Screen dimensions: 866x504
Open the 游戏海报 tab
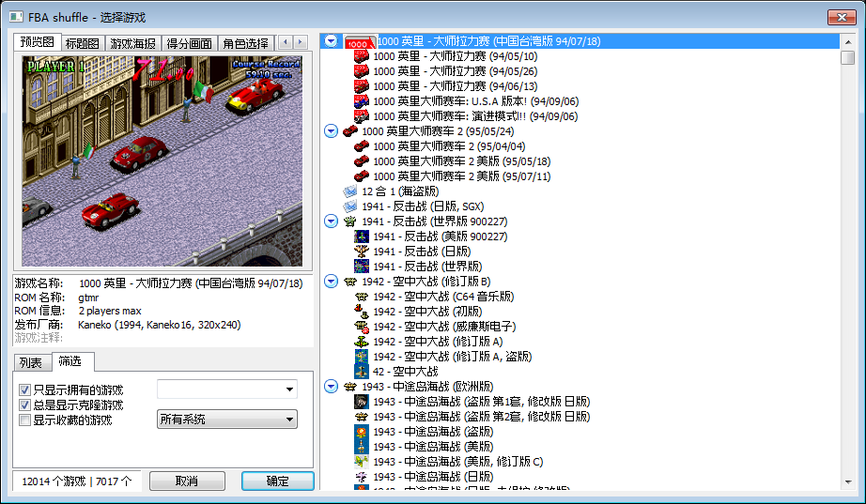click(x=133, y=43)
